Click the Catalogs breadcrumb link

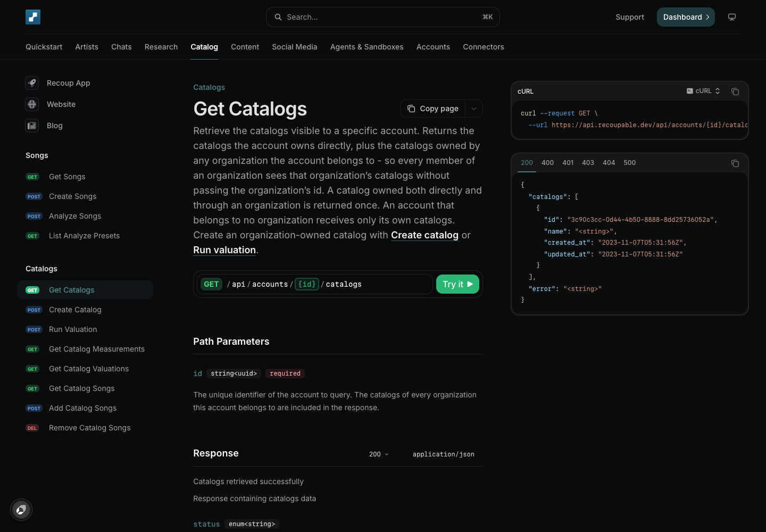pos(209,87)
